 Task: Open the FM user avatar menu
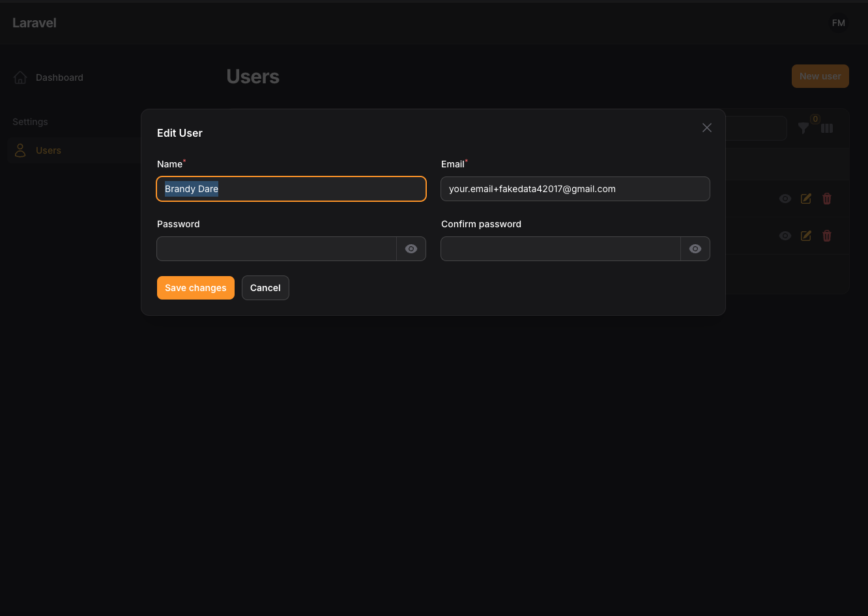coord(839,23)
